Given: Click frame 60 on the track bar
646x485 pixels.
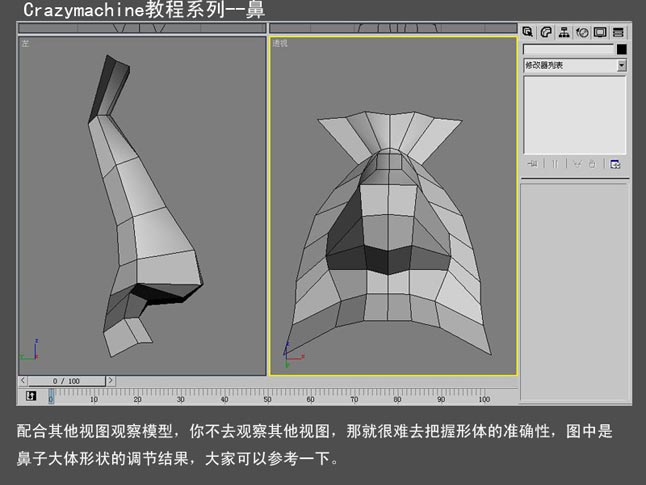Looking at the screenshot, I should pyautogui.click(x=311, y=399).
